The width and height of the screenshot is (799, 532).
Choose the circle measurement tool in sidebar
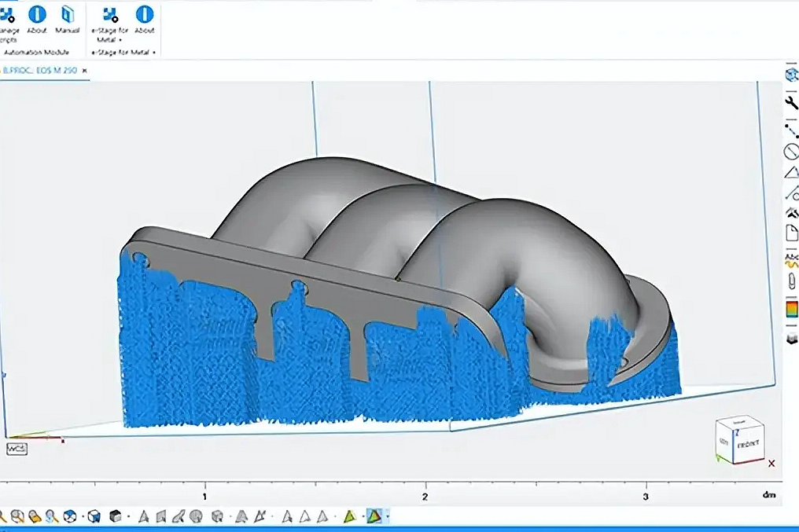[x=791, y=152]
